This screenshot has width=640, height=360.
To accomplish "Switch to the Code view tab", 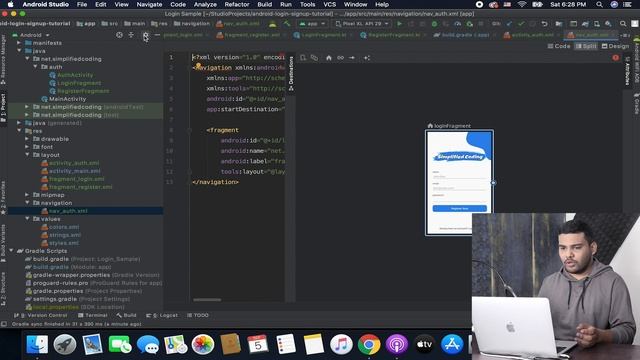I will [x=559, y=46].
